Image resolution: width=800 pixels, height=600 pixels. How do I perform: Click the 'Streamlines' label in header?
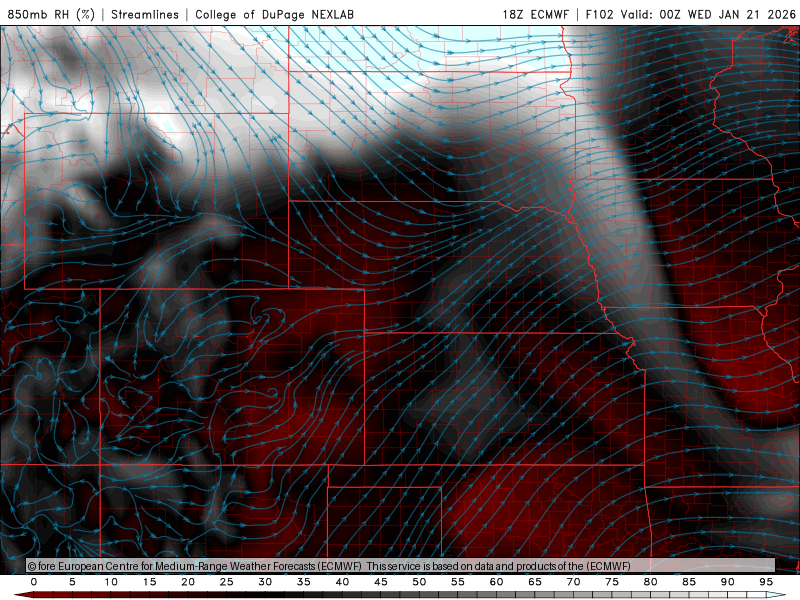145,14
